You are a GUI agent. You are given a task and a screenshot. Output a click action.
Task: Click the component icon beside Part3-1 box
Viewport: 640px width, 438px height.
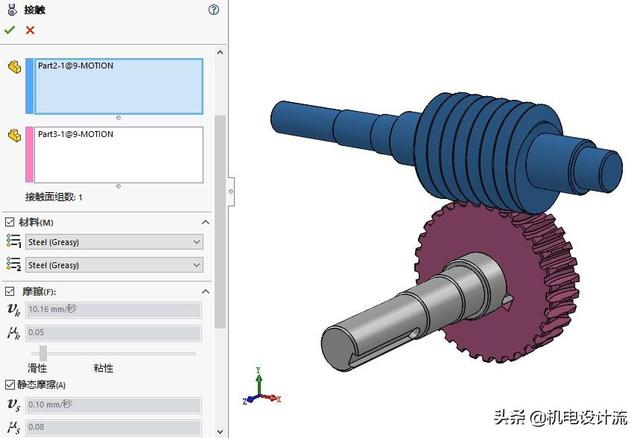[15, 136]
